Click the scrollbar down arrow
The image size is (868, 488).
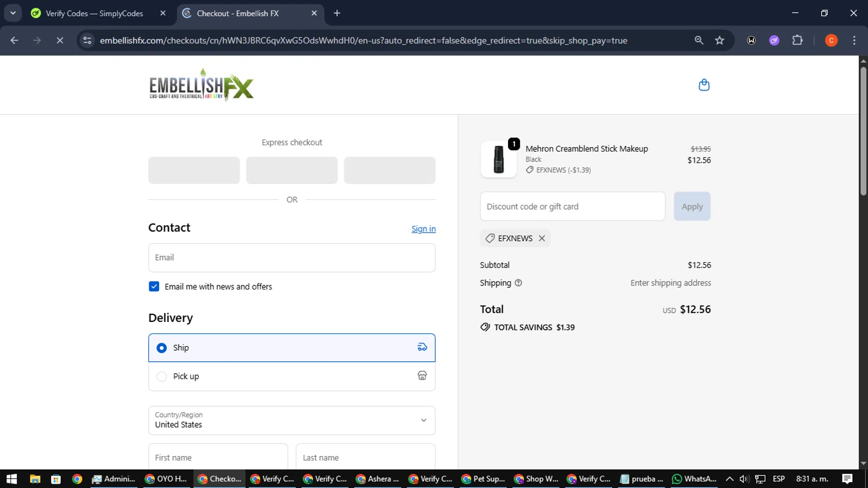(x=863, y=464)
